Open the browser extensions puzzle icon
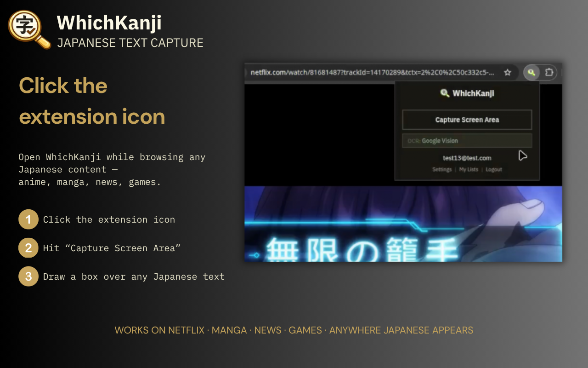This screenshot has height=368, width=588. coord(549,72)
